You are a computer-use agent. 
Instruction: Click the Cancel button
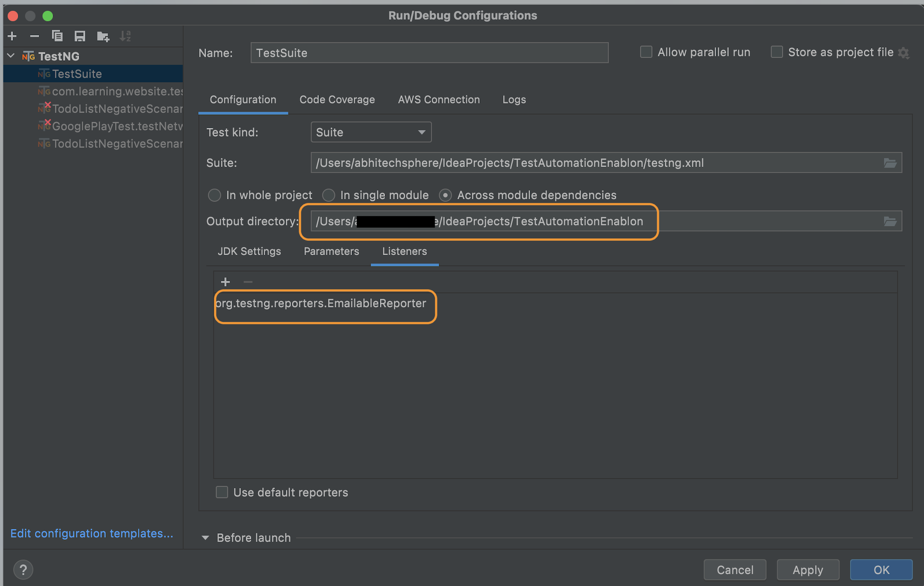[x=735, y=570]
